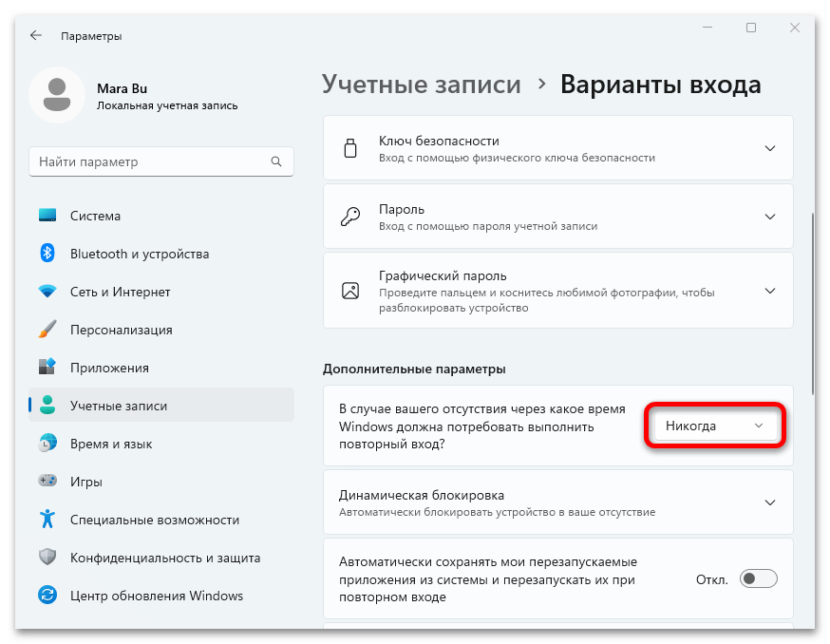The height and width of the screenshot is (644, 830).
Task: Open Центр обновления Windows
Action: coord(160,596)
